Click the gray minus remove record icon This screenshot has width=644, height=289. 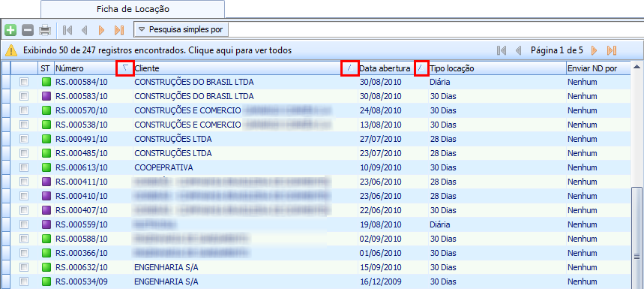click(28, 30)
